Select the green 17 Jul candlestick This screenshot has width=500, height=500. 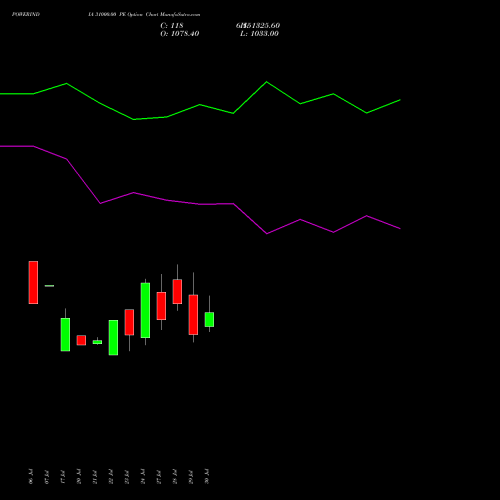65,334
